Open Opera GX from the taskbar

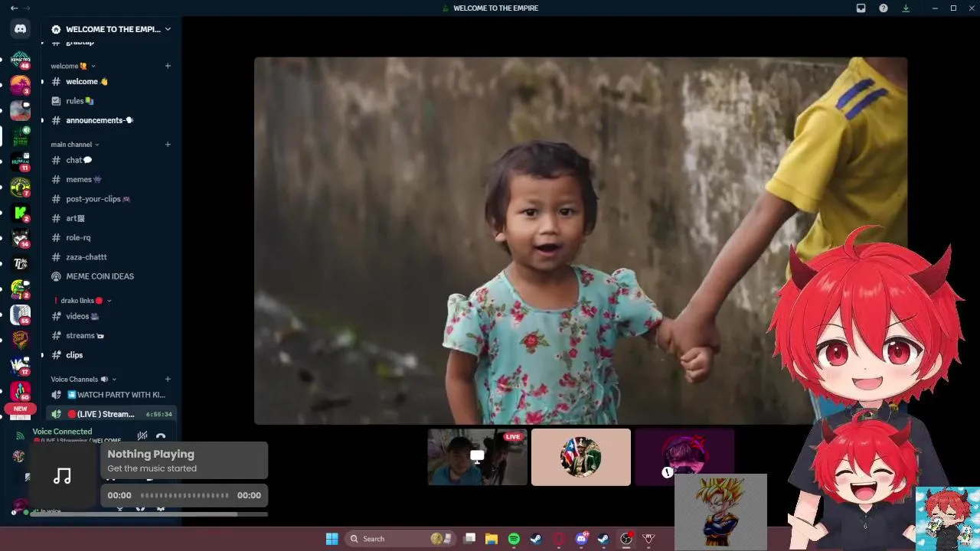pyautogui.click(x=559, y=539)
